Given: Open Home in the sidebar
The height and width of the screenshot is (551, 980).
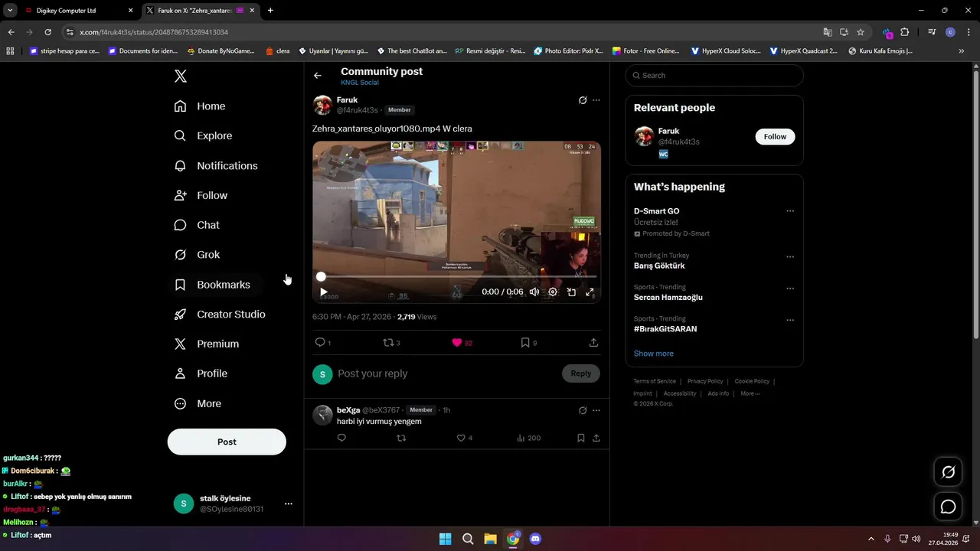Looking at the screenshot, I should point(200,106).
